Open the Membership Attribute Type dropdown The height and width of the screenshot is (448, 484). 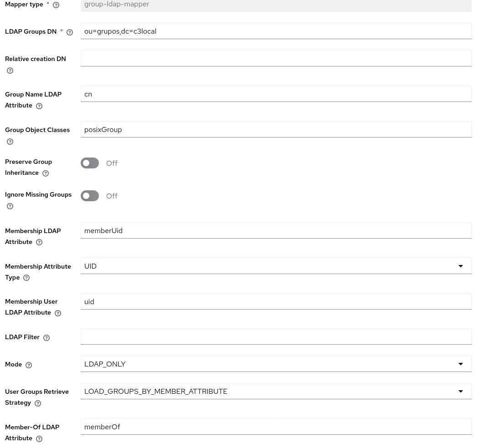coord(460,266)
